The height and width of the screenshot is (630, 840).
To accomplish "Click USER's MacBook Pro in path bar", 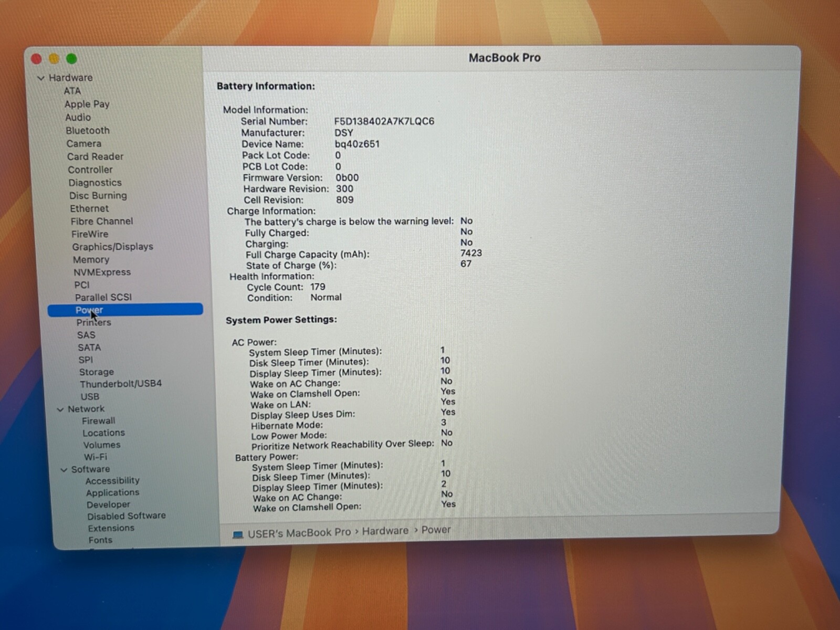I will tap(299, 533).
